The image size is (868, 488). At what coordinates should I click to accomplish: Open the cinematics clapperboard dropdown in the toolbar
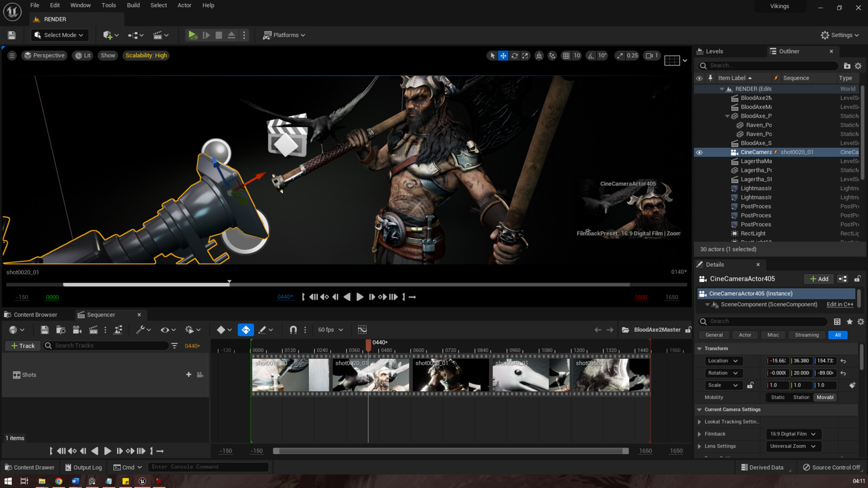(x=161, y=35)
